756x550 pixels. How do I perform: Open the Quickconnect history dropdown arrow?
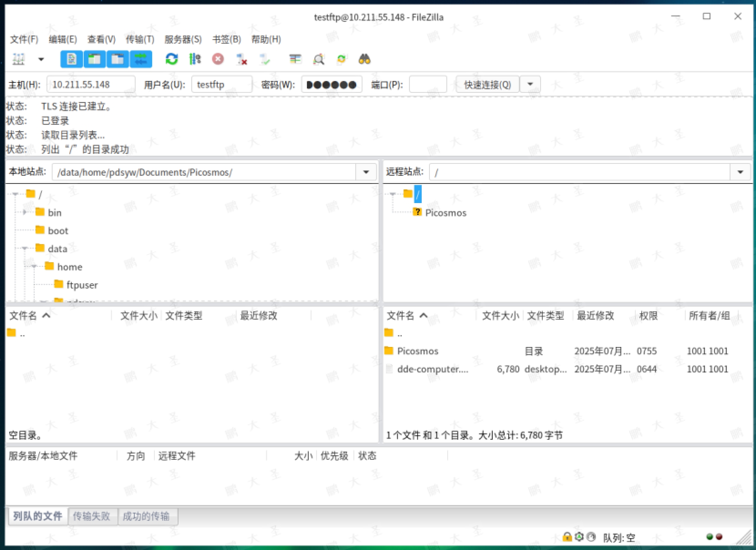click(x=530, y=84)
